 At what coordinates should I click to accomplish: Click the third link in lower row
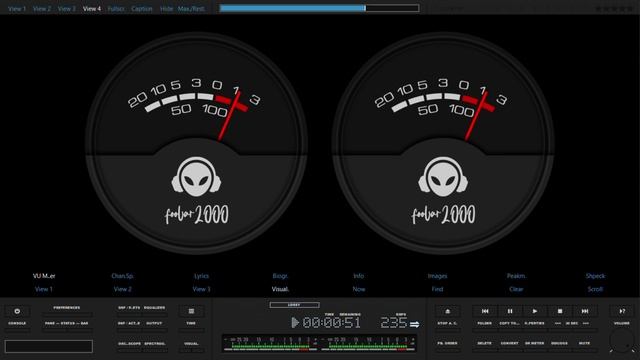201,289
